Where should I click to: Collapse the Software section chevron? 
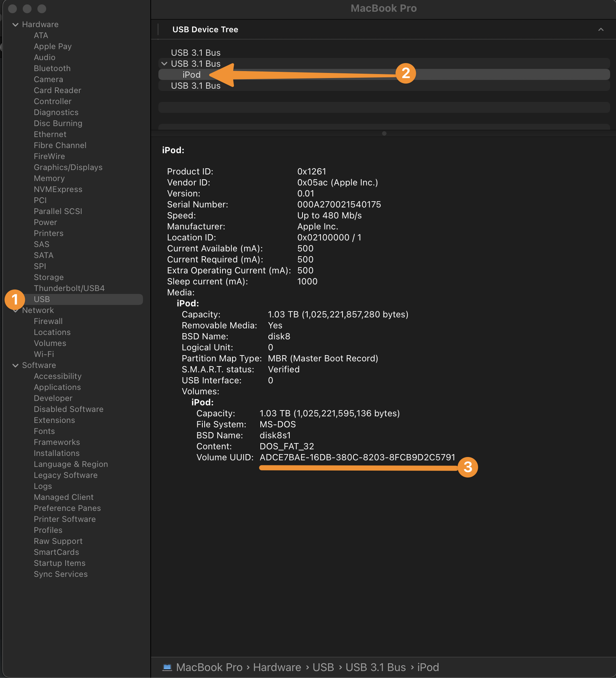pos(15,365)
